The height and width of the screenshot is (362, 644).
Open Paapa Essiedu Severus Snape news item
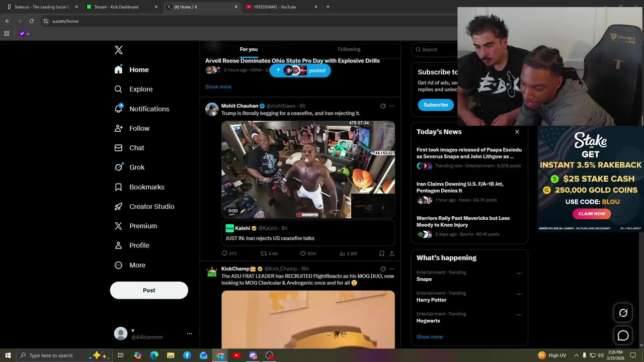[469, 158]
